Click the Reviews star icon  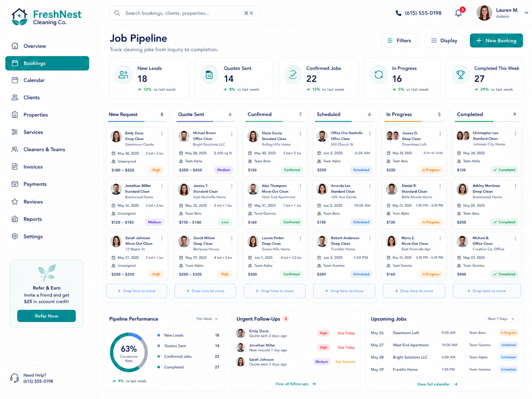click(15, 202)
